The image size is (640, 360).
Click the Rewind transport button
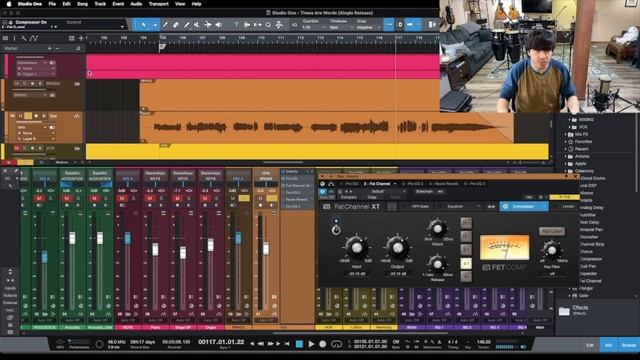point(260,344)
